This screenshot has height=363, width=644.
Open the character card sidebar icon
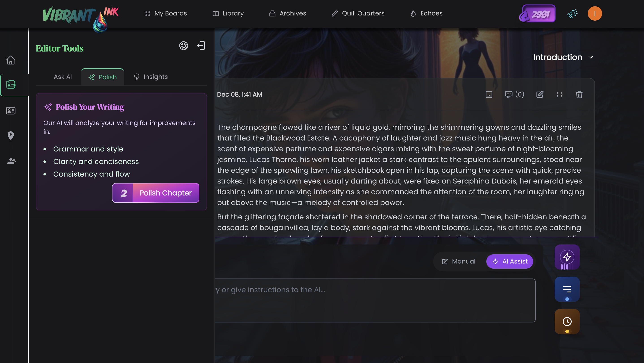tap(11, 110)
